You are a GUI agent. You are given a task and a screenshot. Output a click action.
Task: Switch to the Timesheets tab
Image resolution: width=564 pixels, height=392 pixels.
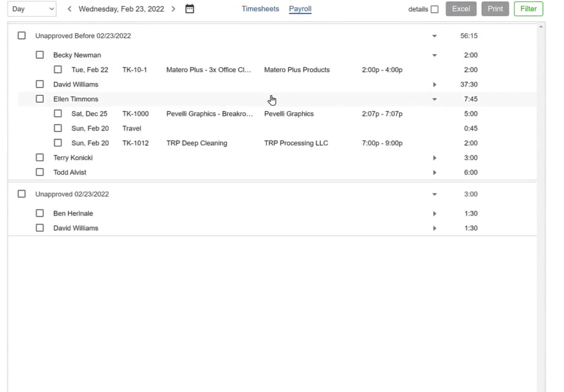coord(260,9)
